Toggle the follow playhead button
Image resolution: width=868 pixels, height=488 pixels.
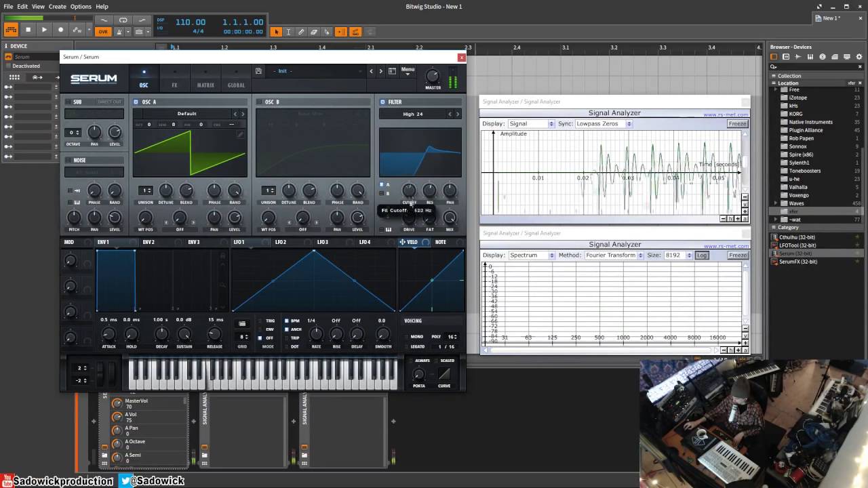tap(340, 32)
